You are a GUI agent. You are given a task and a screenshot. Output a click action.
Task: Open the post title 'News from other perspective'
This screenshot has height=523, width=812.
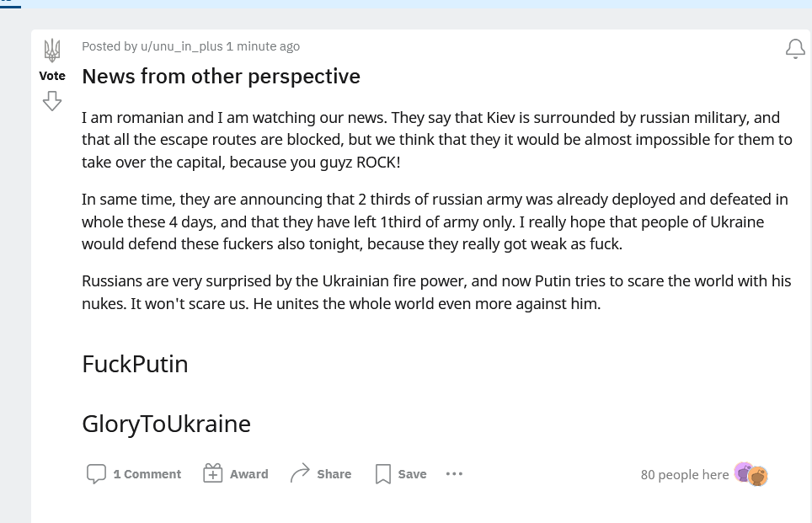coord(221,77)
